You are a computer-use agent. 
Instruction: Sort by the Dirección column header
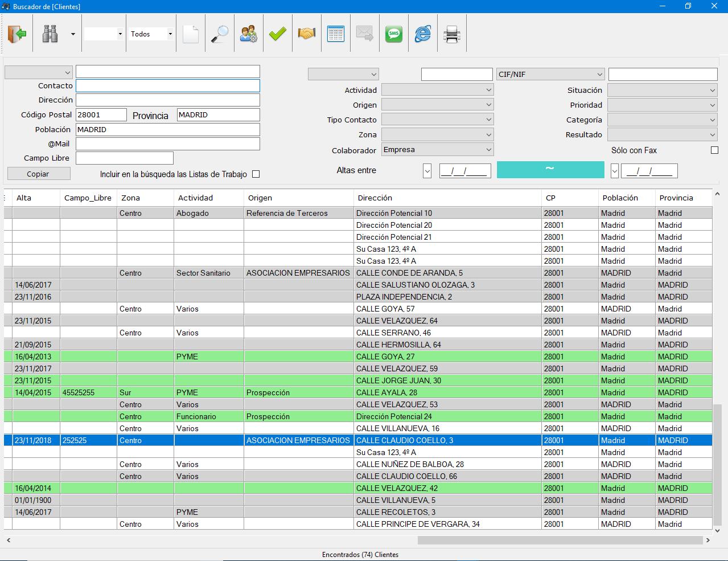pyautogui.click(x=447, y=198)
